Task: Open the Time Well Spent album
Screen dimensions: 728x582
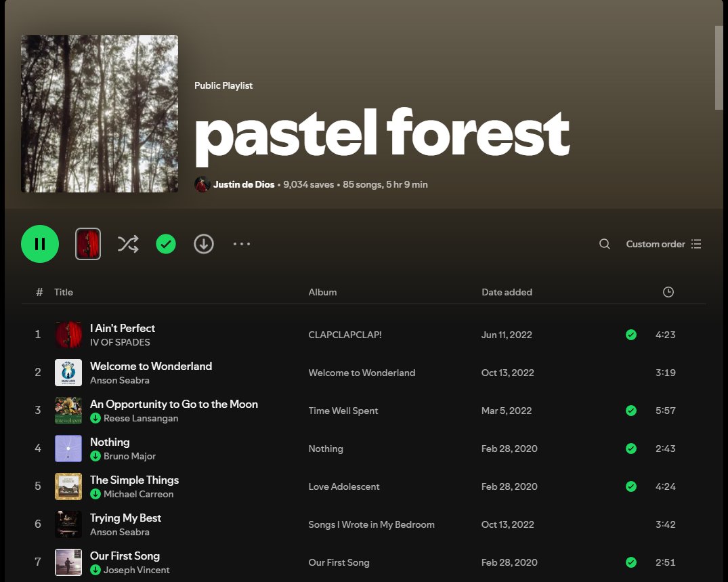Action: [343, 411]
